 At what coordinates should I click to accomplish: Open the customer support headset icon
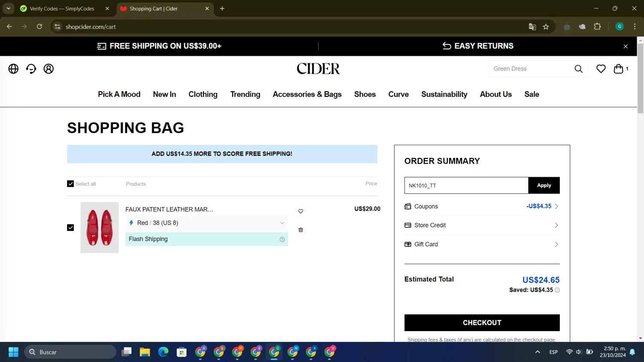[x=31, y=69]
